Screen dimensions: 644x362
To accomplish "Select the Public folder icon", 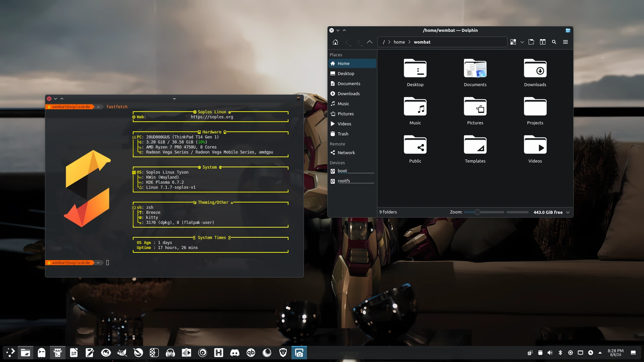I will [415, 145].
